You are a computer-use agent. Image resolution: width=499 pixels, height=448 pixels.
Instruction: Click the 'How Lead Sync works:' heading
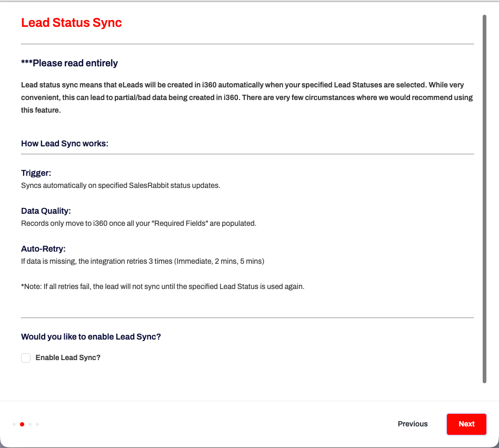point(65,143)
